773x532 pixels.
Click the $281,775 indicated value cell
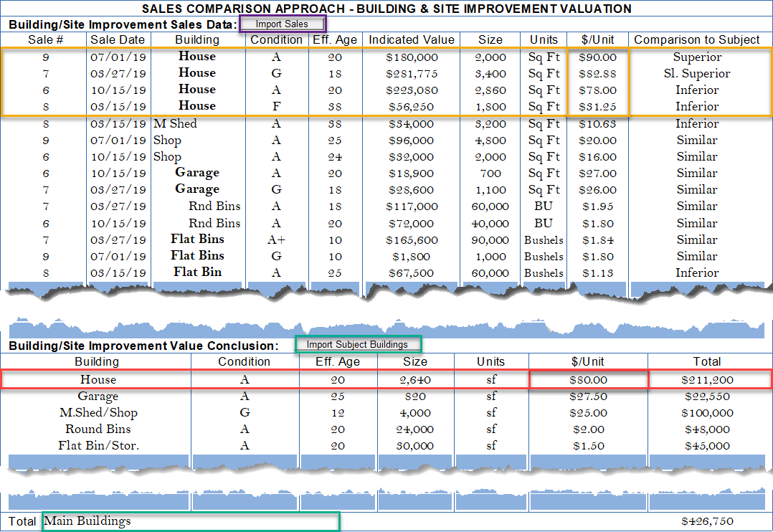click(x=409, y=73)
